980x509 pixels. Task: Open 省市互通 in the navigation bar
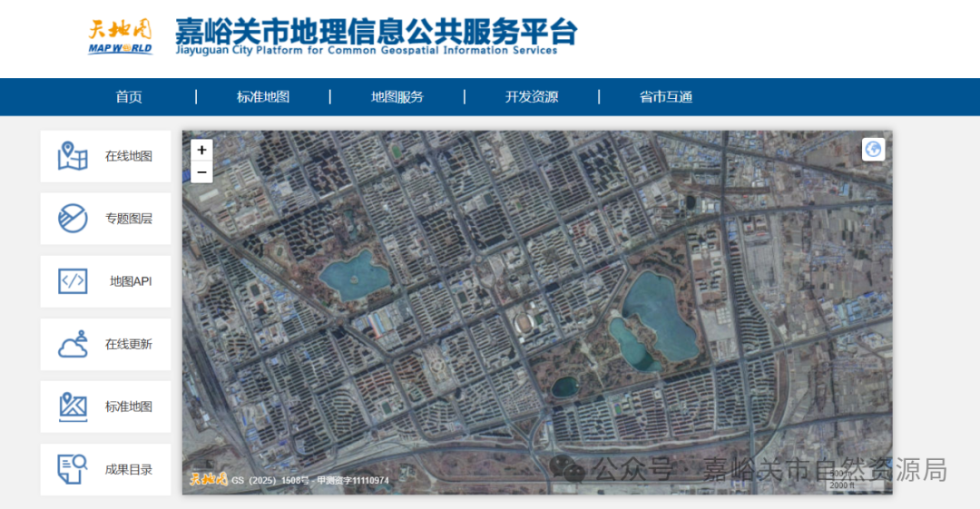[x=666, y=97]
